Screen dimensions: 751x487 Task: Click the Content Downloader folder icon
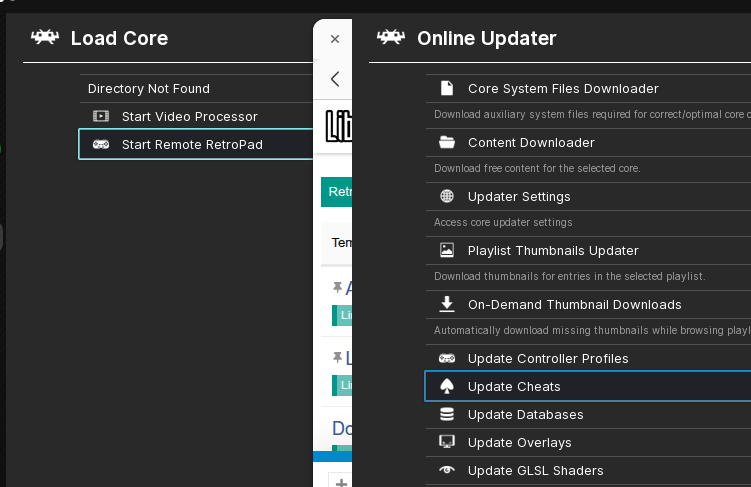pyautogui.click(x=447, y=143)
